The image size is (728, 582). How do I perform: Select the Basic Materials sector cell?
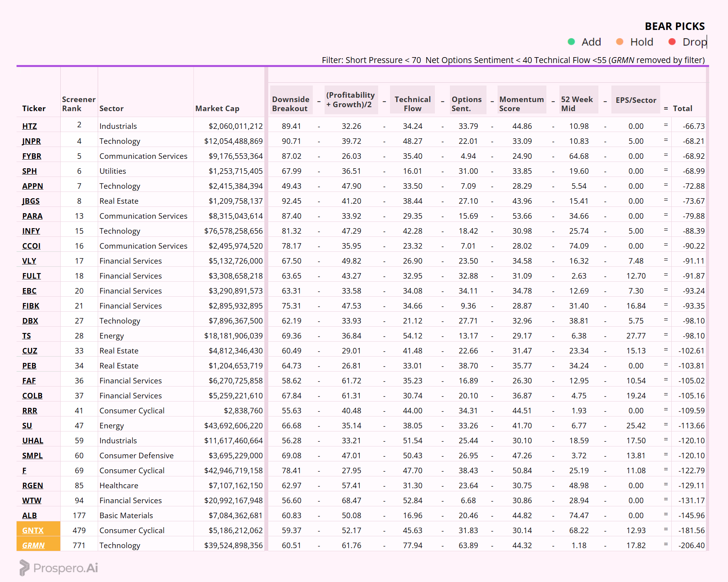tap(126, 515)
